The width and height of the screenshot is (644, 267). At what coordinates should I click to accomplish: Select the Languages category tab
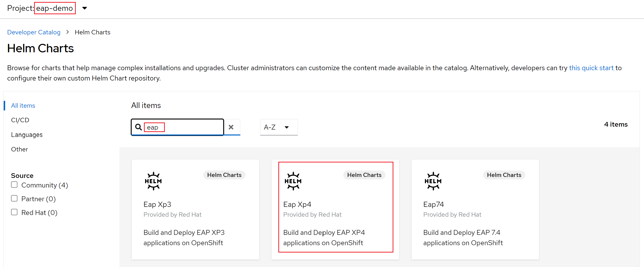(x=27, y=134)
